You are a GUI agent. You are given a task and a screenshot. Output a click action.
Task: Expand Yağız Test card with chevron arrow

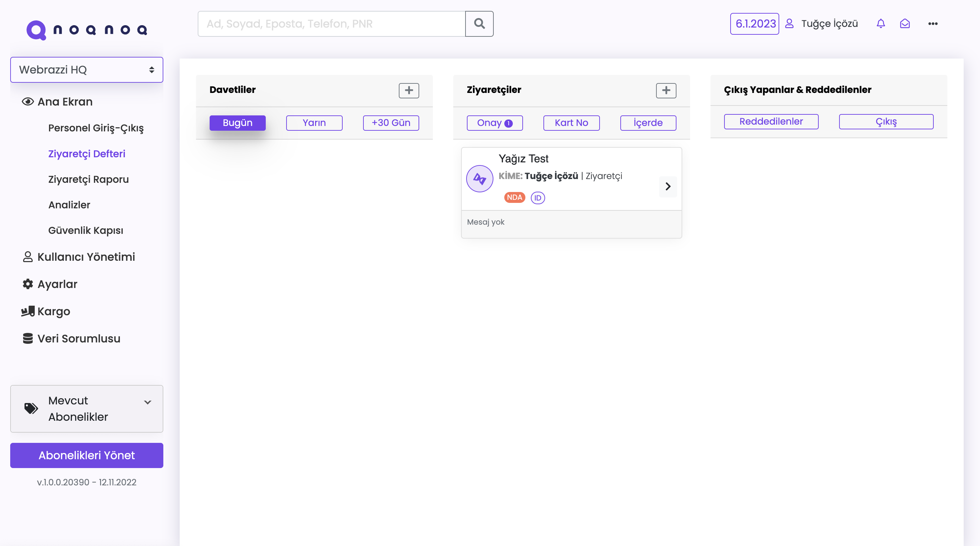pos(668,187)
